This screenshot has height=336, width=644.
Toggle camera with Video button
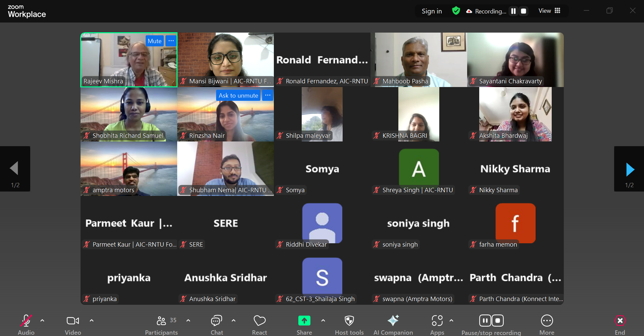[73, 321]
